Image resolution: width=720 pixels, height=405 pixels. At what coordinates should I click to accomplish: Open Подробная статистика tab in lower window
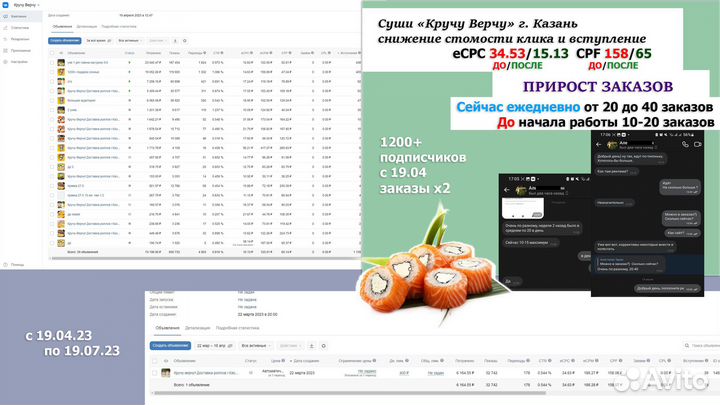237,328
